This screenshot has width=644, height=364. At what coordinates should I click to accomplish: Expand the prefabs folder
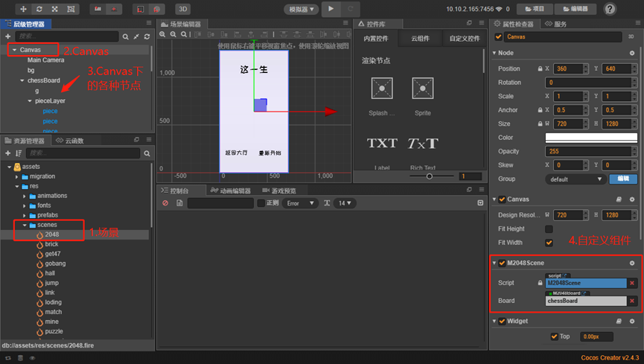coord(25,215)
